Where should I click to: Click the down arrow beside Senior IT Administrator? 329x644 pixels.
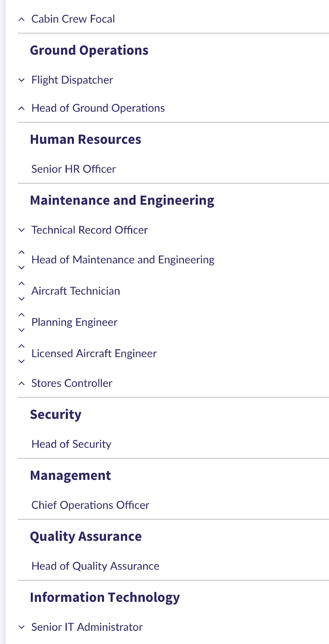click(22, 627)
